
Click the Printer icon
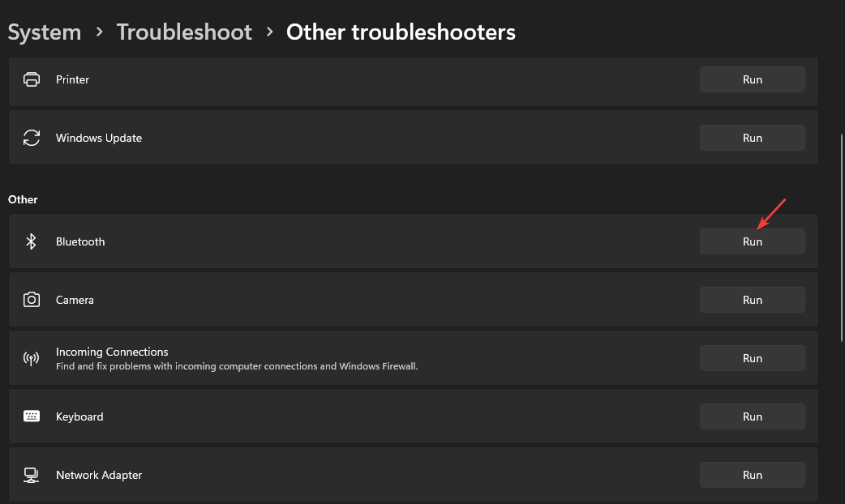[x=32, y=79]
